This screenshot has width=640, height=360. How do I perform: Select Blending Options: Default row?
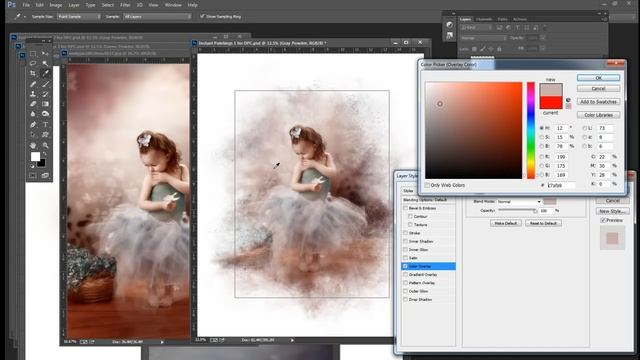click(428, 200)
